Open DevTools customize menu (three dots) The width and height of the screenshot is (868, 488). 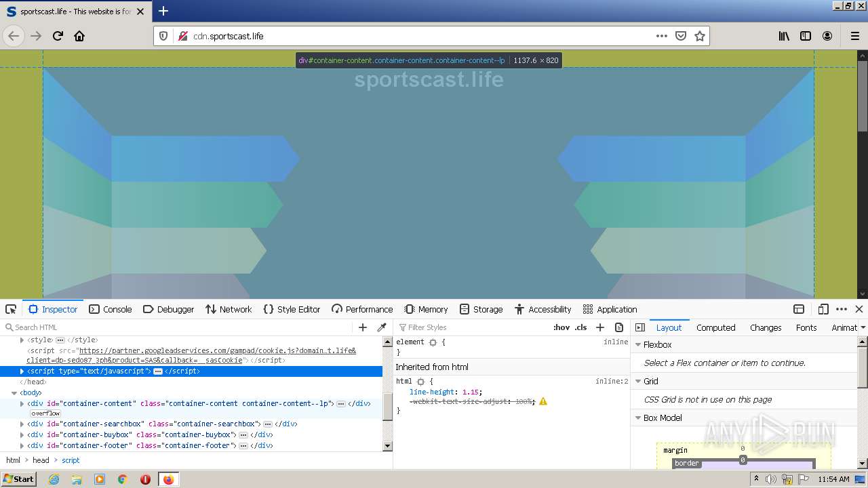point(842,309)
